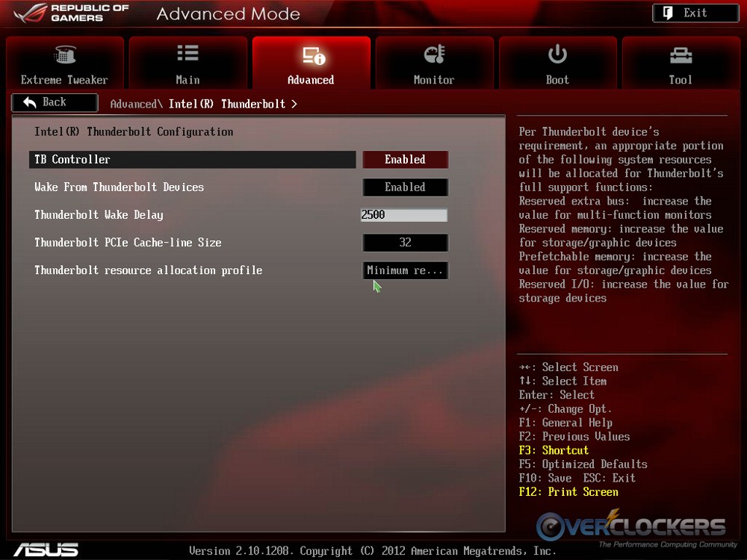Click the Back arrow icon
This screenshot has height=560, width=747.
[x=30, y=102]
